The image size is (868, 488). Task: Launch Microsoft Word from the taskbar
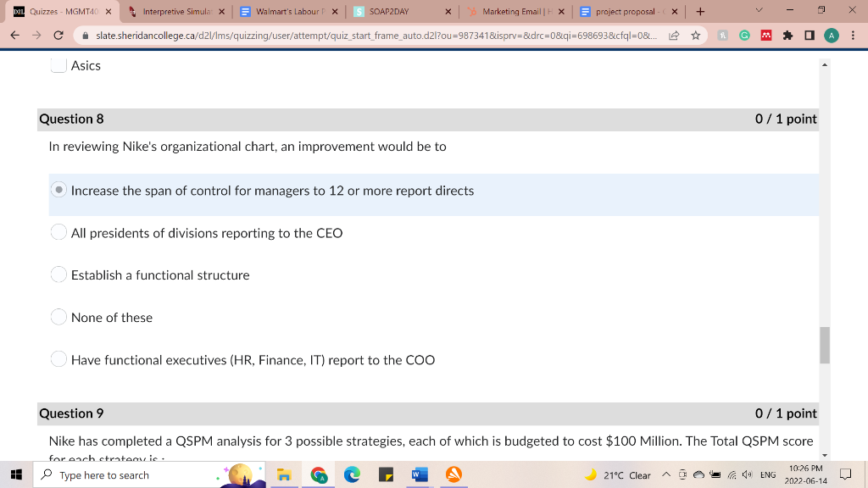[419, 475]
